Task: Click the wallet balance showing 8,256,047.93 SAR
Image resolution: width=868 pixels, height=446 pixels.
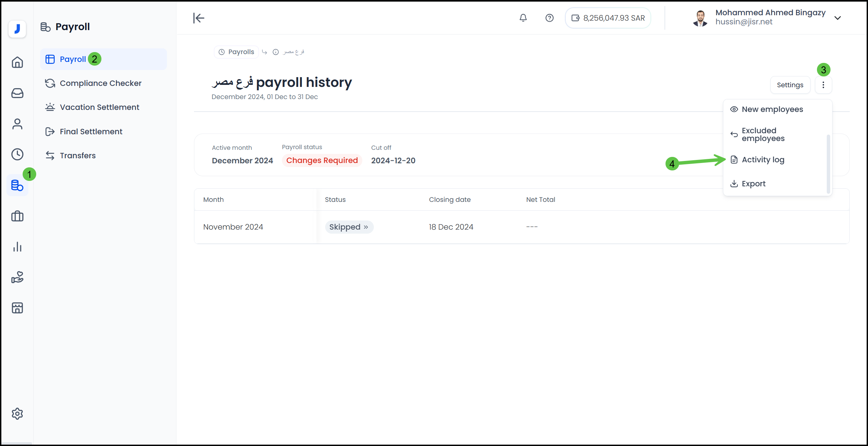Action: [x=607, y=18]
